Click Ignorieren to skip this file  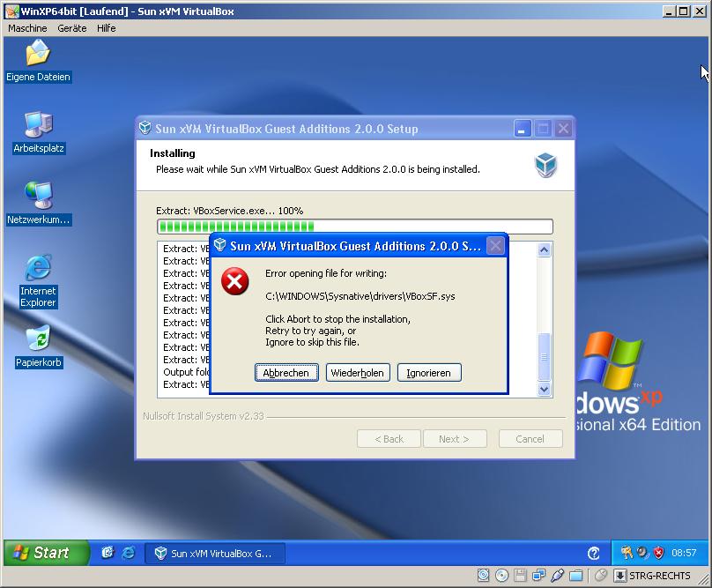click(429, 373)
